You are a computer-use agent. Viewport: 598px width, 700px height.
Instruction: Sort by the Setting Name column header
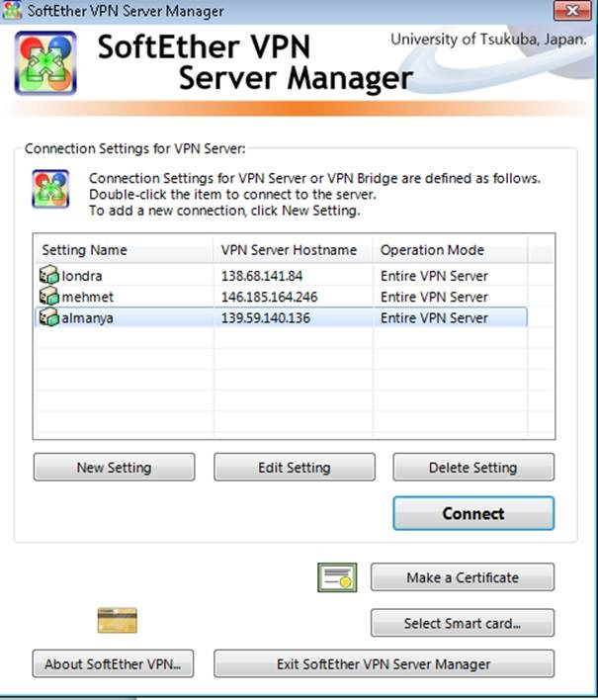click(x=124, y=249)
